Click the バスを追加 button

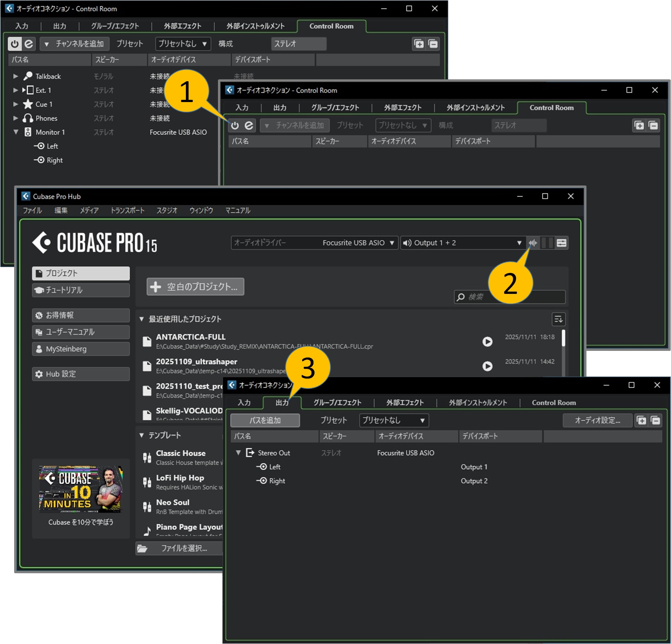[265, 421]
